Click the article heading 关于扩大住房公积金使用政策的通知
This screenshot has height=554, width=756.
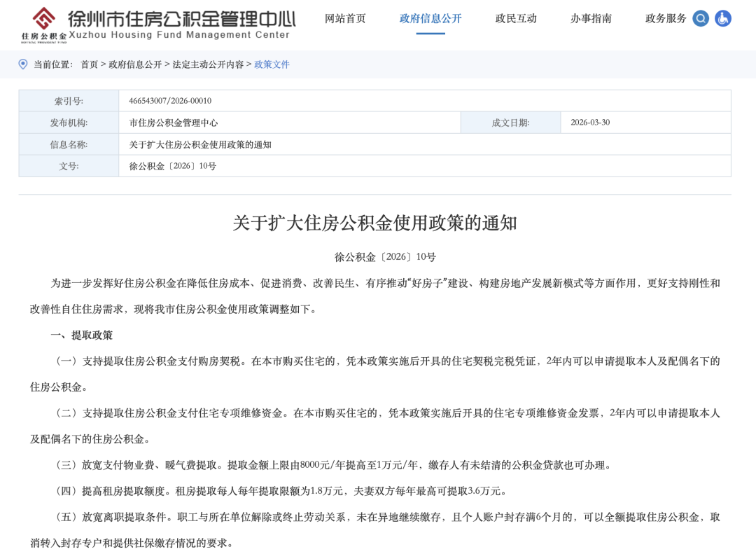coord(374,223)
